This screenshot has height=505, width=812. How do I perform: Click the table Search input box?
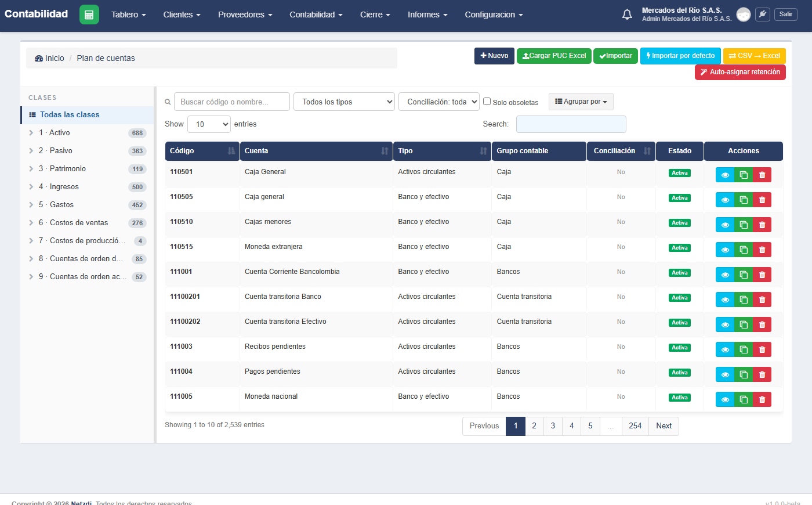tap(571, 124)
